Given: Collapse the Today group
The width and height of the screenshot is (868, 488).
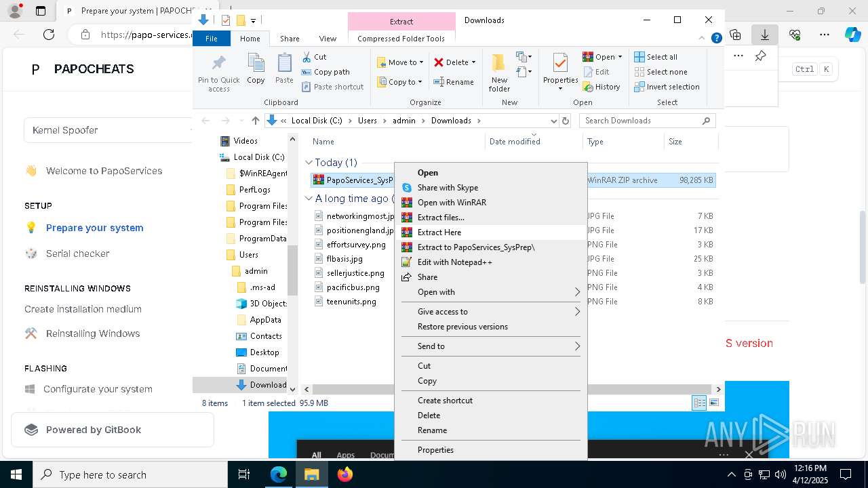Looking at the screenshot, I should (309, 163).
